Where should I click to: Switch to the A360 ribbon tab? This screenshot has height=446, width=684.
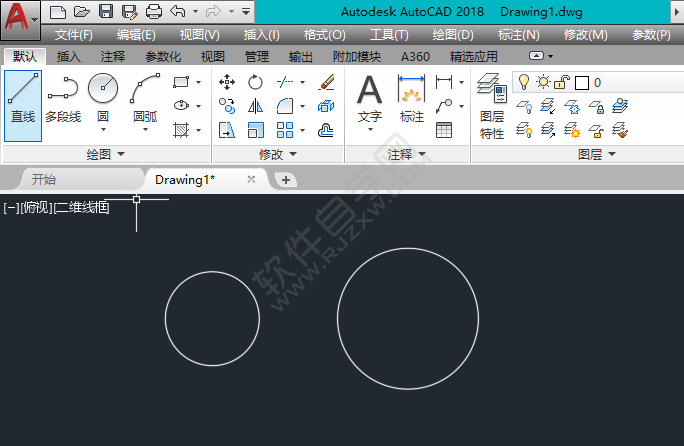click(x=415, y=57)
